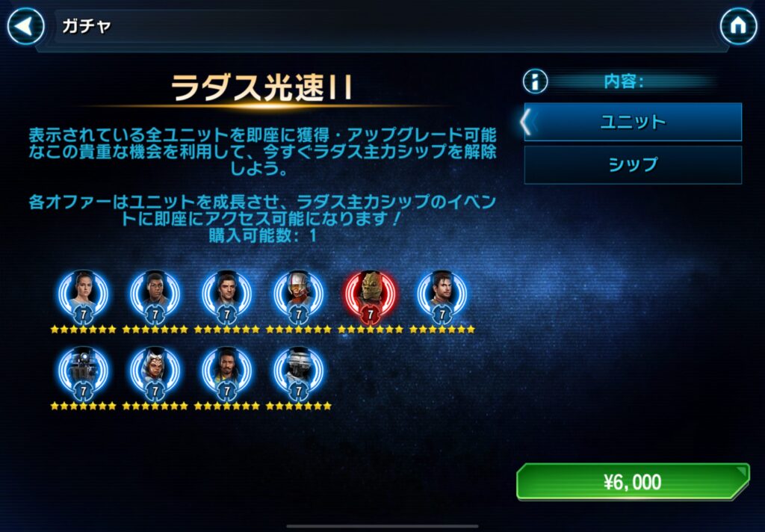
Task: Switch to the シップ tab
Action: point(633,165)
